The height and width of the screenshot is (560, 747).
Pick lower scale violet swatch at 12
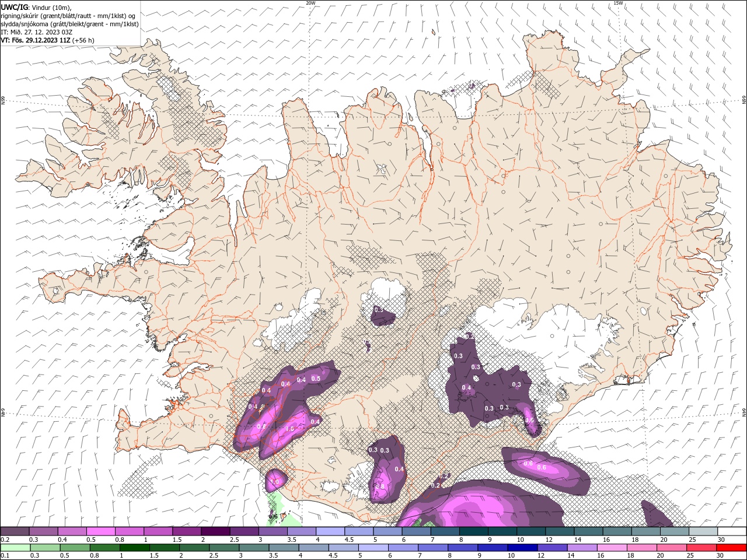click(x=551, y=548)
